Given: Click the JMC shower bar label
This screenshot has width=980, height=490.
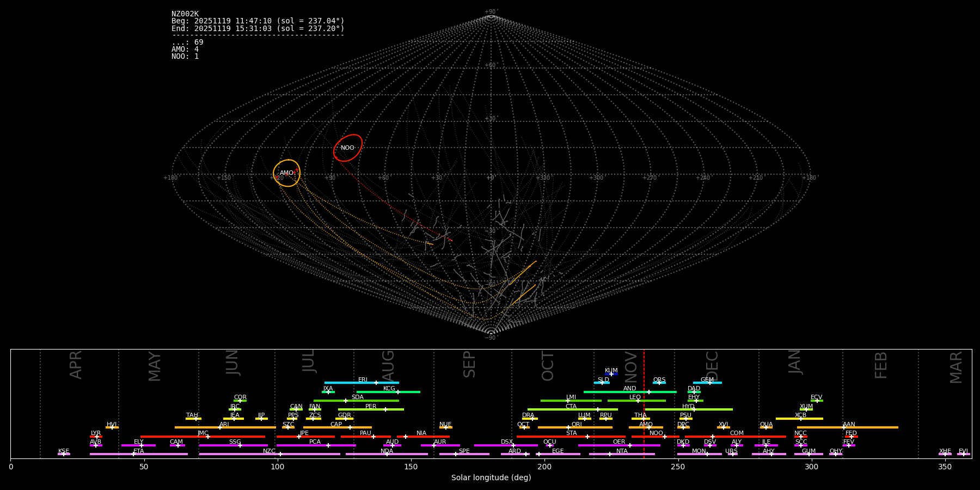Looking at the screenshot, I should 203,433.
